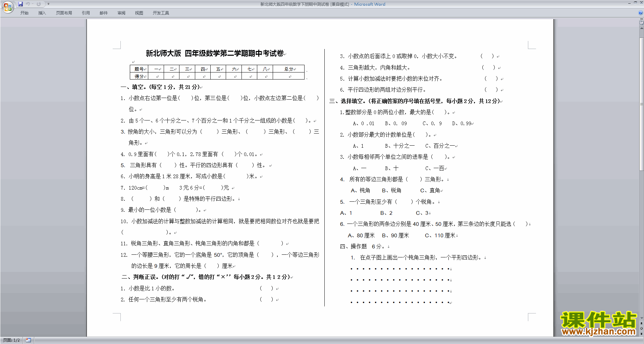Click the heading 四、操作题 6分
This screenshot has height=344, width=644.
point(363,246)
